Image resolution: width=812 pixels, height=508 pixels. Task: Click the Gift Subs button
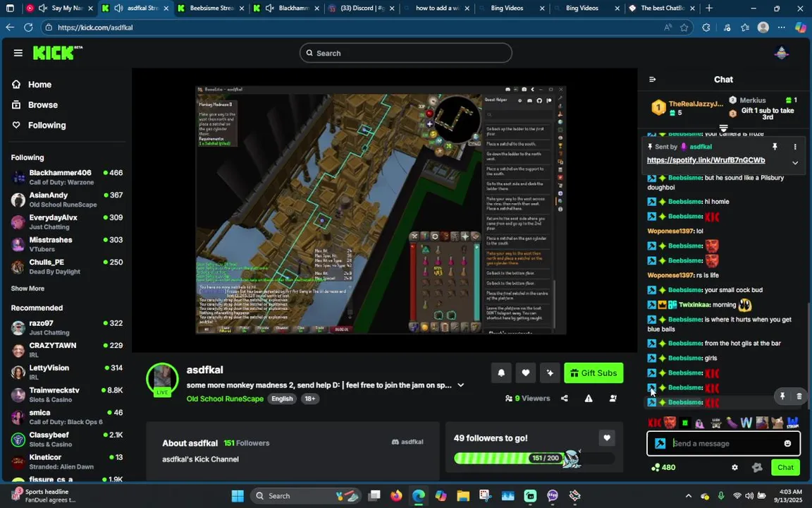(593, 373)
